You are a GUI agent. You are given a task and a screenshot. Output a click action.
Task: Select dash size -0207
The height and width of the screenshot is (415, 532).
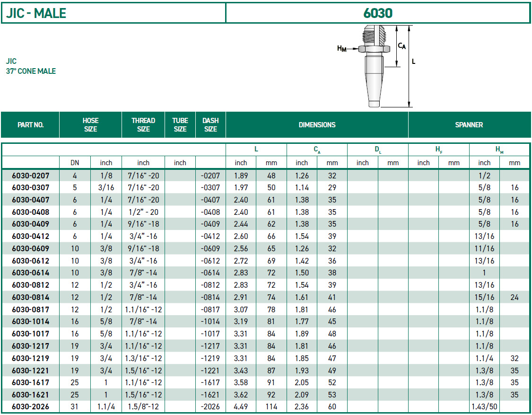pyautogui.click(x=210, y=176)
